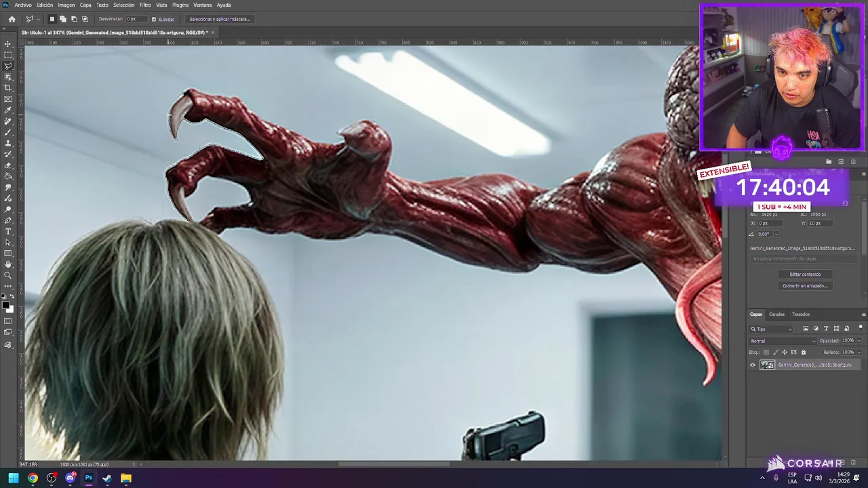Select the Smudge tool
The width and height of the screenshot is (868, 488).
tap(8, 187)
